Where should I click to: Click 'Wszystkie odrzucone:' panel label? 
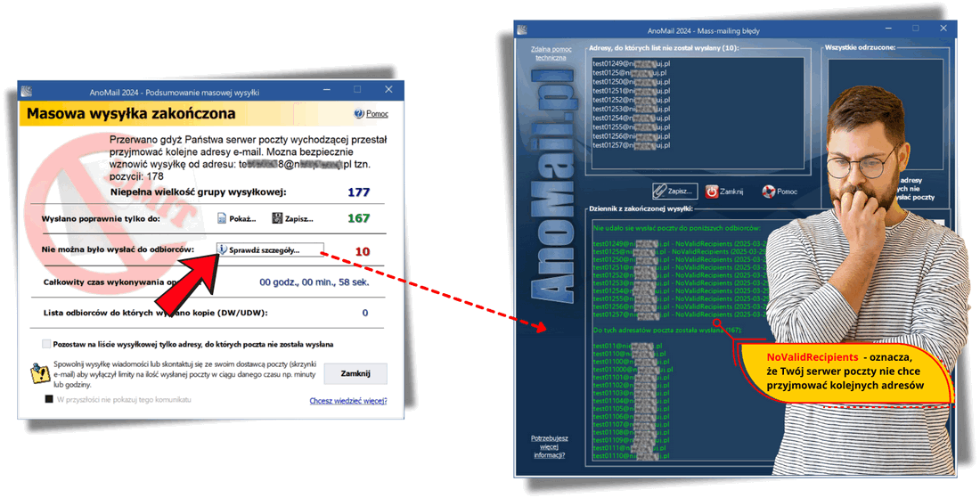860,47
